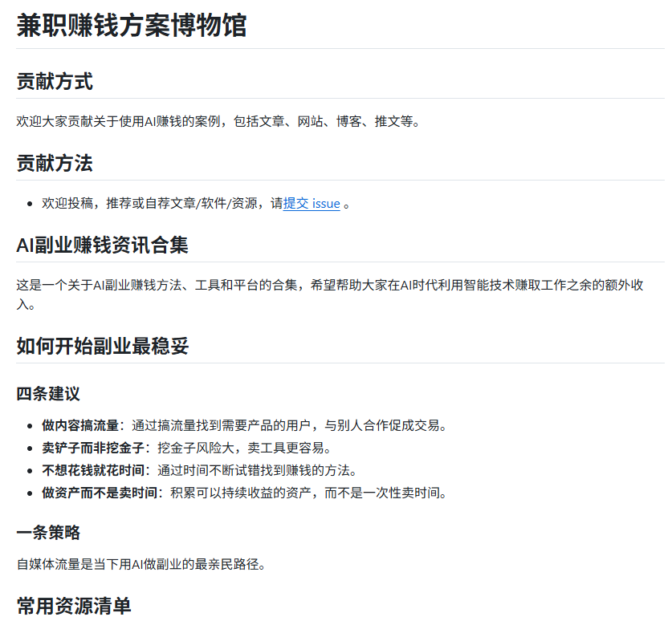Click the sentence starting 欢迎大家贡献
This screenshot has width=672, height=621.
(x=218, y=122)
